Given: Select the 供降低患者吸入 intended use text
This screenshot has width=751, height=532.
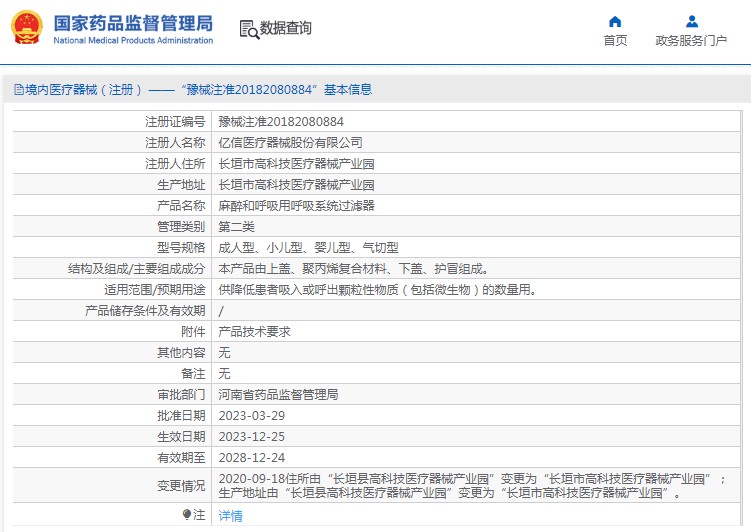Looking at the screenshot, I should (x=377, y=290).
